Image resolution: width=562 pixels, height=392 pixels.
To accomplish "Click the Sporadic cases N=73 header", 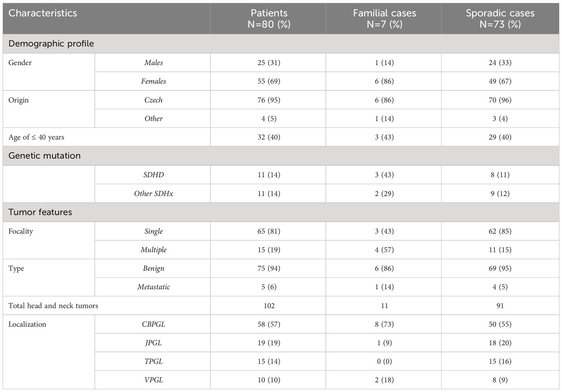I will (x=500, y=18).
